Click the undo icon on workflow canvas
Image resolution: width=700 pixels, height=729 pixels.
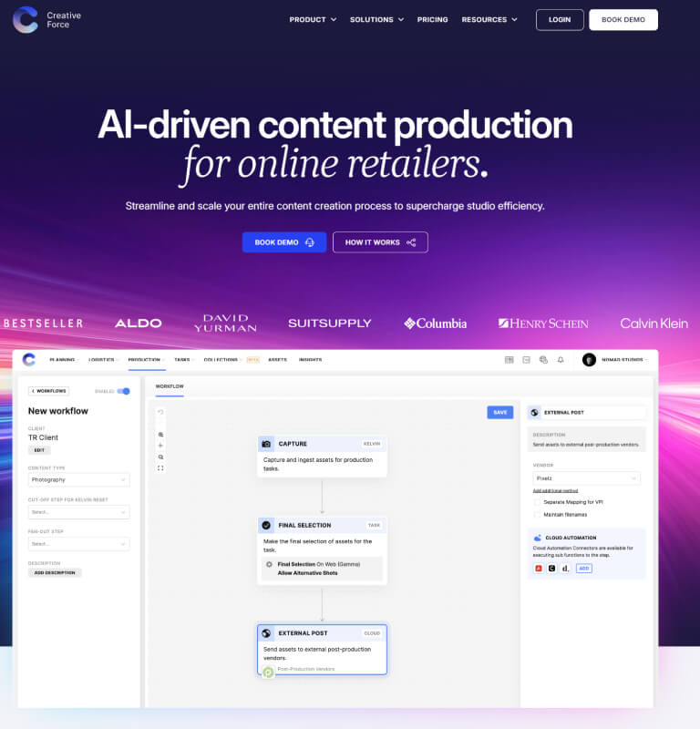pos(160,412)
